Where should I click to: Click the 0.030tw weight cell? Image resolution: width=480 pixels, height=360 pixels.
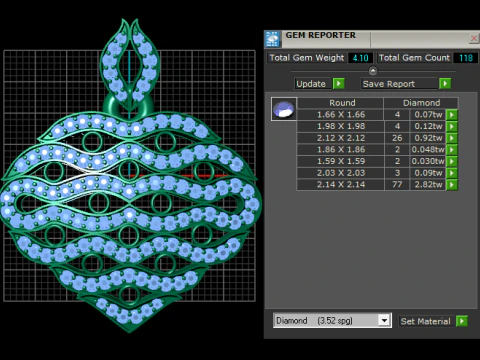(428, 161)
